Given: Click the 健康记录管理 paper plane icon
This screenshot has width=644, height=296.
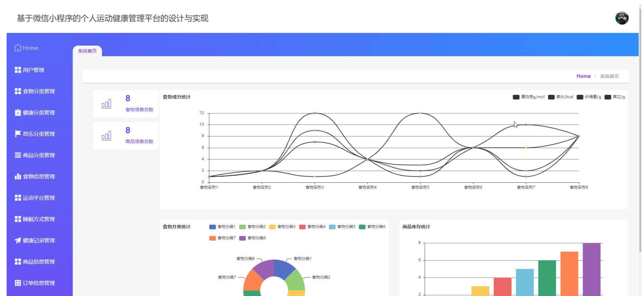Looking at the screenshot, I should tap(18, 240).
